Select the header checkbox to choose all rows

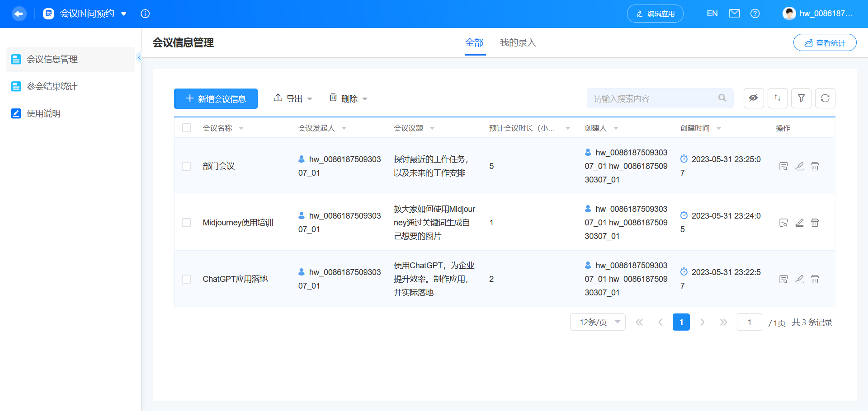[187, 128]
